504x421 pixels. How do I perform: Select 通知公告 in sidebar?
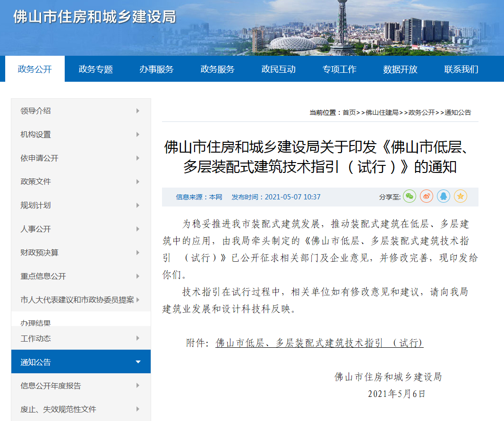coord(36,362)
